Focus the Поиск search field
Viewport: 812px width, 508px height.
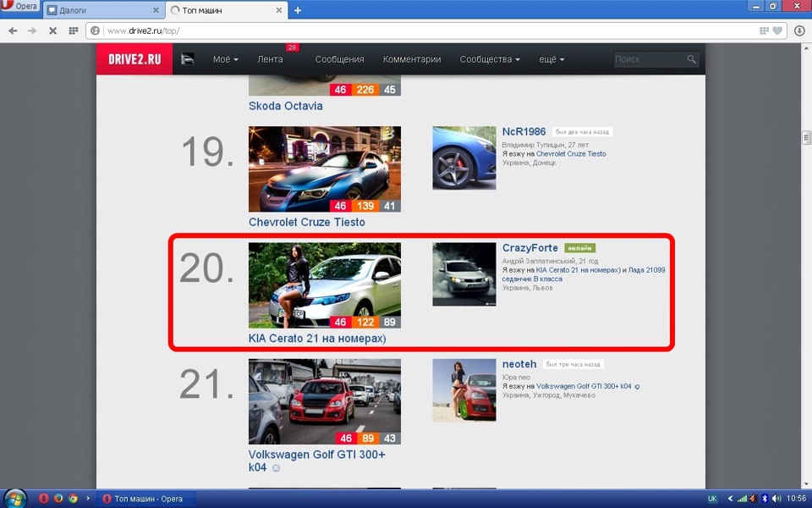[x=650, y=59]
